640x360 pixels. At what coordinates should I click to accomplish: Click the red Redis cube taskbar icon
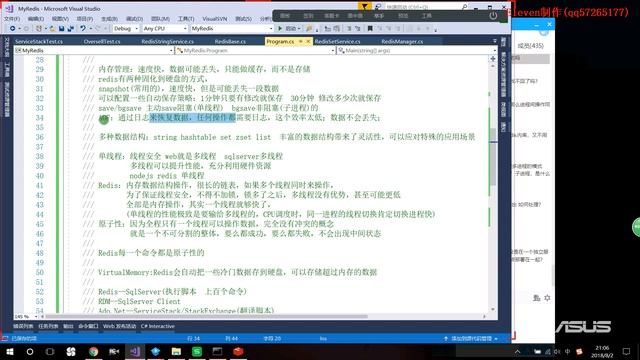tap(238, 351)
